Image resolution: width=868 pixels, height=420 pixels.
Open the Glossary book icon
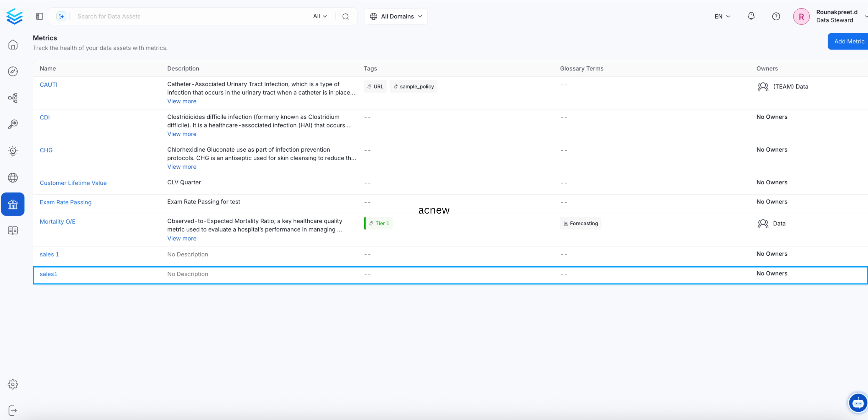[13, 230]
